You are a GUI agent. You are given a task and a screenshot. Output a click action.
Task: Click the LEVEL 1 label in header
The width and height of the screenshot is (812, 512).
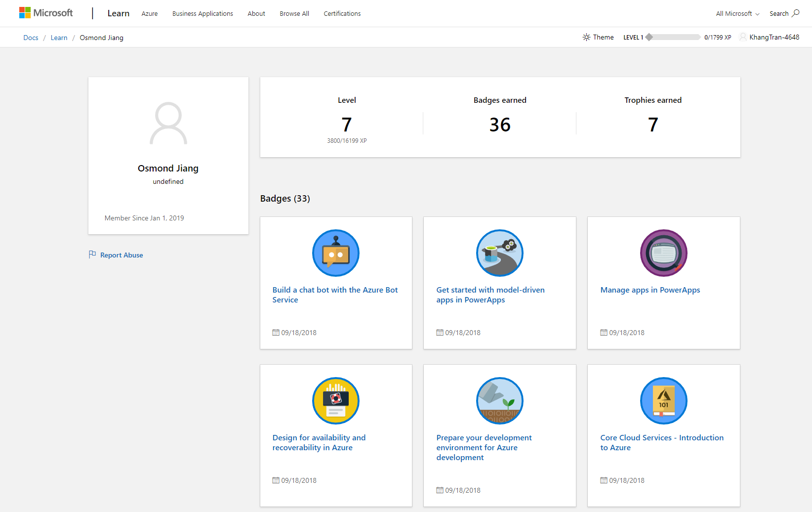pos(633,37)
